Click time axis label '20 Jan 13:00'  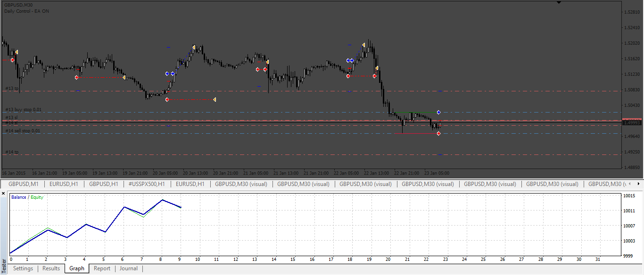196,172
